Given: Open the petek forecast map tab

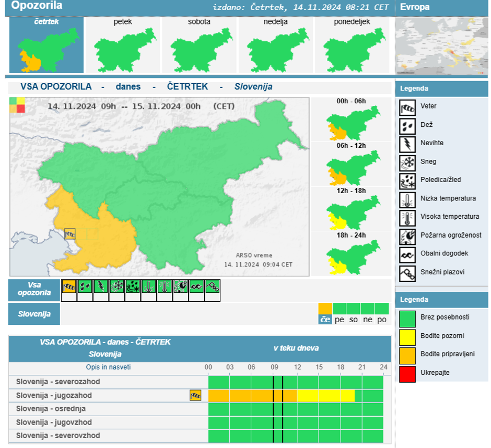Looking at the screenshot, I should click(123, 46).
